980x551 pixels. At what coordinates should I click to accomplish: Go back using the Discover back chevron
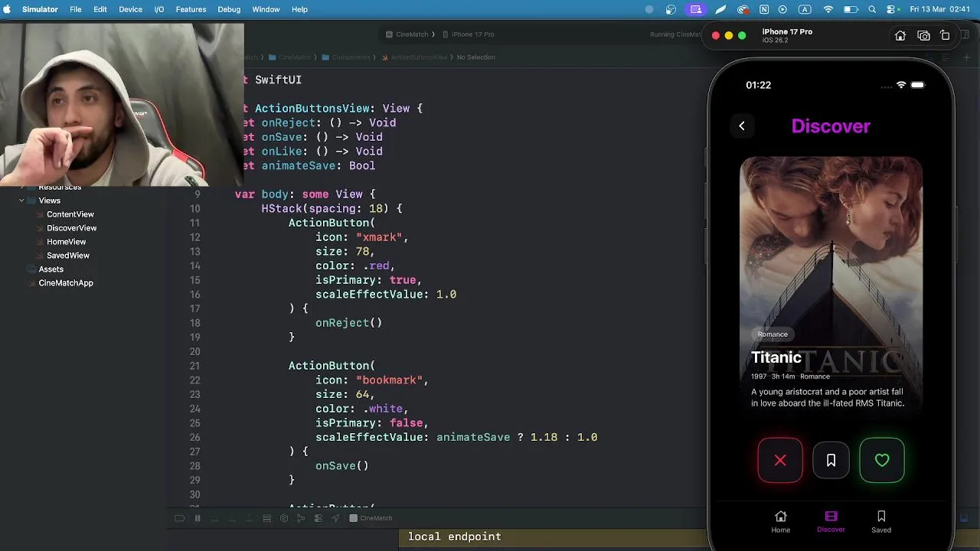741,126
